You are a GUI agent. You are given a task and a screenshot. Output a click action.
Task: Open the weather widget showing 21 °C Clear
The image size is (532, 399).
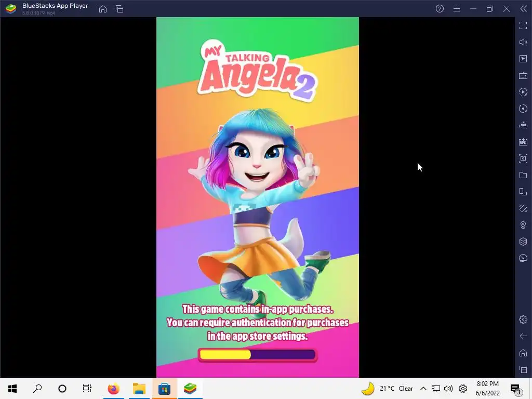coord(387,389)
